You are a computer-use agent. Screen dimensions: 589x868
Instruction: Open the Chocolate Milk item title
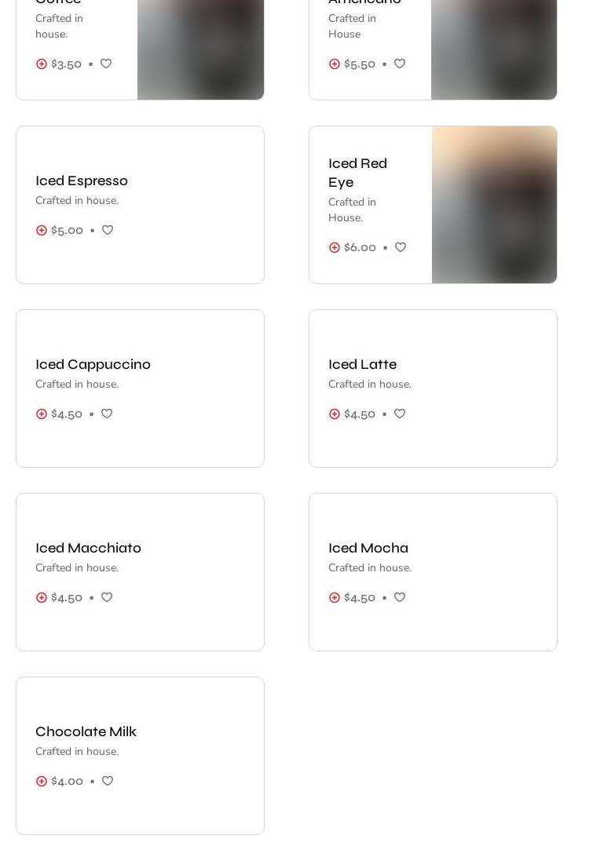pyautogui.click(x=86, y=731)
